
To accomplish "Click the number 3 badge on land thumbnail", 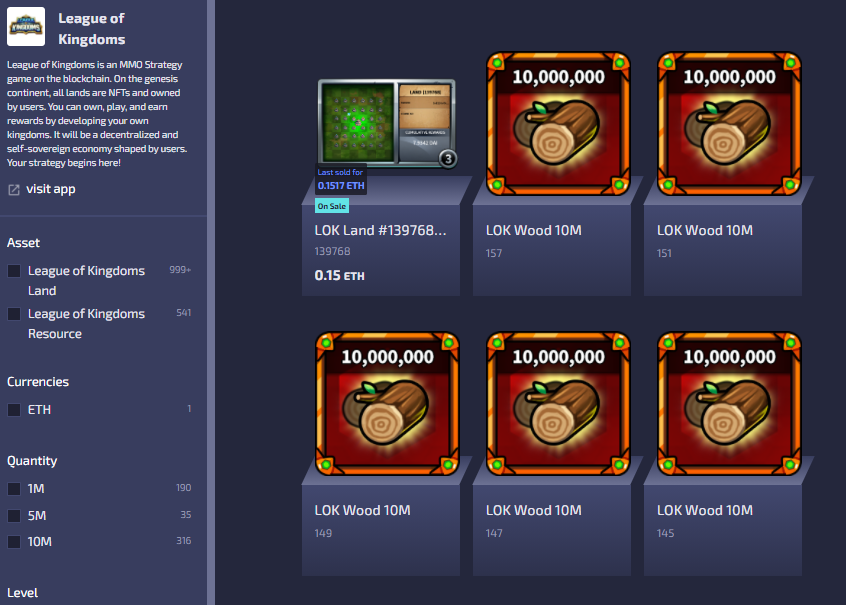I will coord(447,159).
